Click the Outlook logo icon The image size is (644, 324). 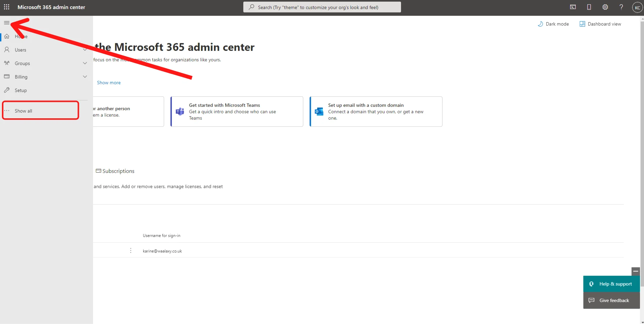click(x=319, y=112)
